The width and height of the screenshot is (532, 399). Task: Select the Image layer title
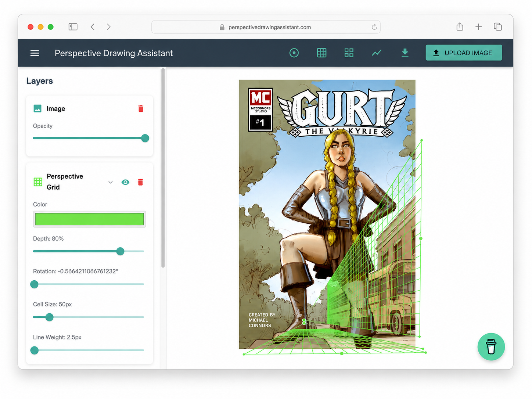coord(56,108)
